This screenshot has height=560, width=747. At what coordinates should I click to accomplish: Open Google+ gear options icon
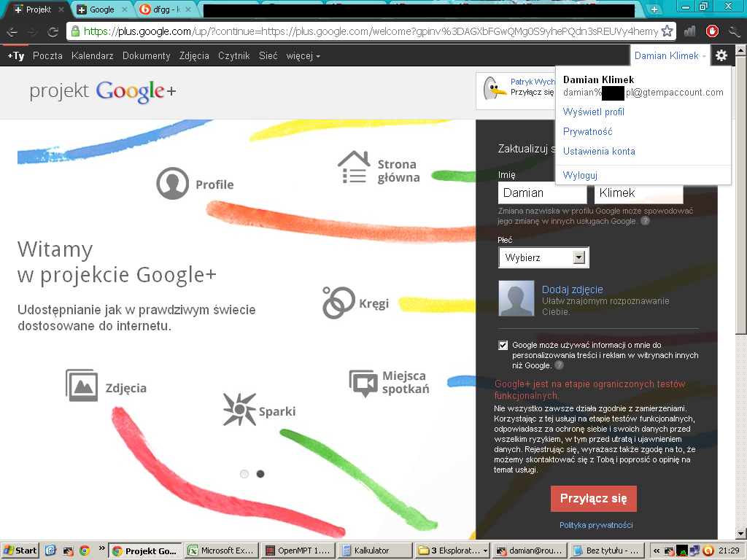721,55
